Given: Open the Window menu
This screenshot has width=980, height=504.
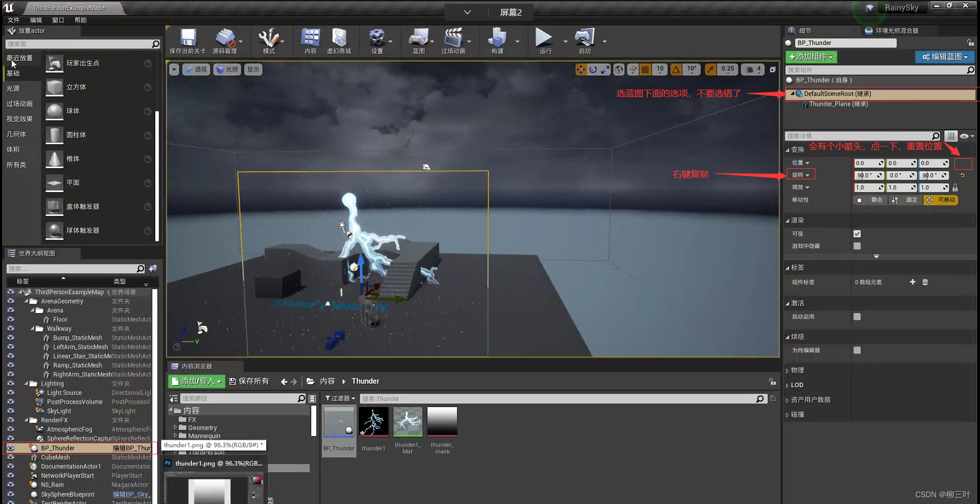Looking at the screenshot, I should [58, 20].
